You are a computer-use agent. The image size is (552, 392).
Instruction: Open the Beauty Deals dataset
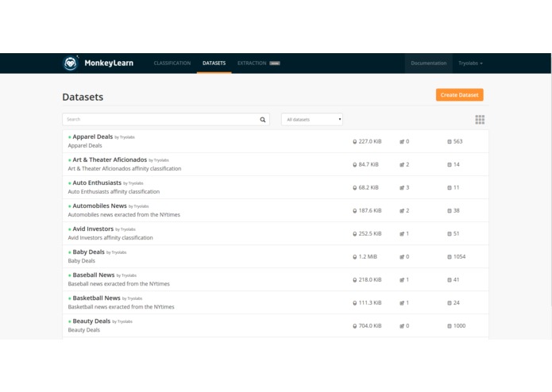pyautogui.click(x=91, y=321)
